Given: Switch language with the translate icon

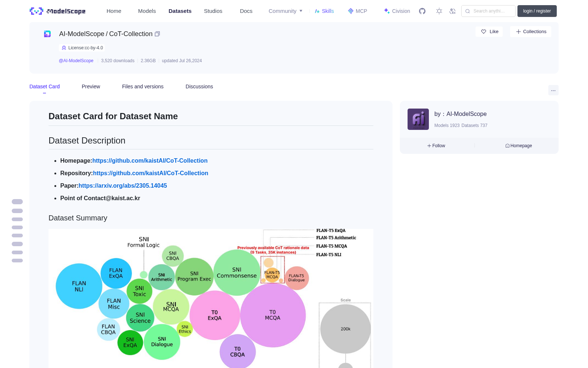Looking at the screenshot, I should pyautogui.click(x=453, y=11).
